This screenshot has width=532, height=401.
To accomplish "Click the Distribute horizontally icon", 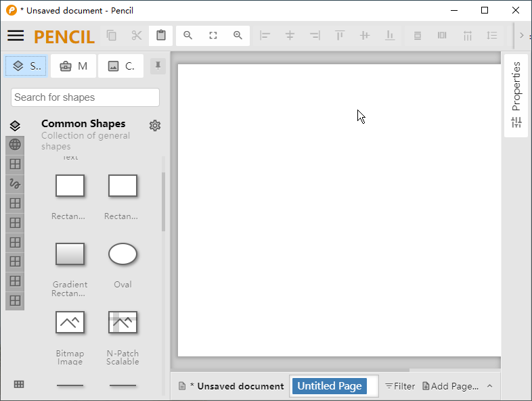I will (x=467, y=35).
